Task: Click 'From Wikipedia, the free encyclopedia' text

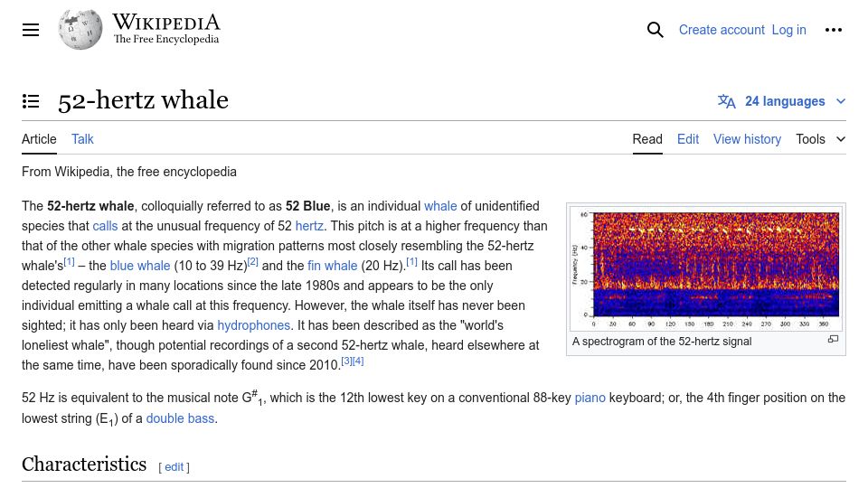Action: [x=129, y=172]
